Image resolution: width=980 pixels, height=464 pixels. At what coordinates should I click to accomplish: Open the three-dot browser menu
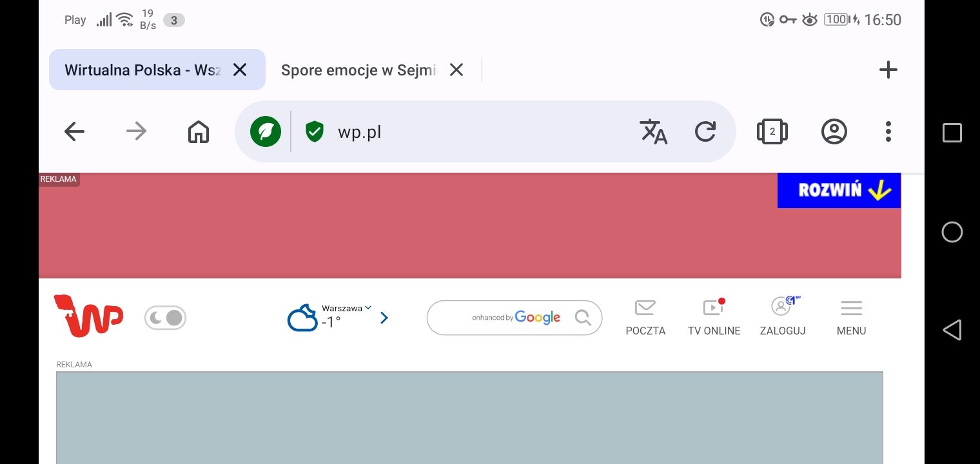[x=888, y=132]
